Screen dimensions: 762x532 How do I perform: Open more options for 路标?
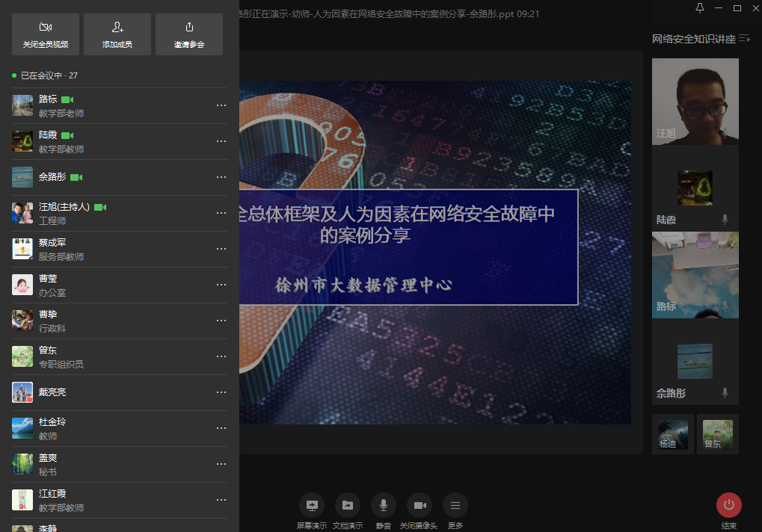tap(221, 105)
